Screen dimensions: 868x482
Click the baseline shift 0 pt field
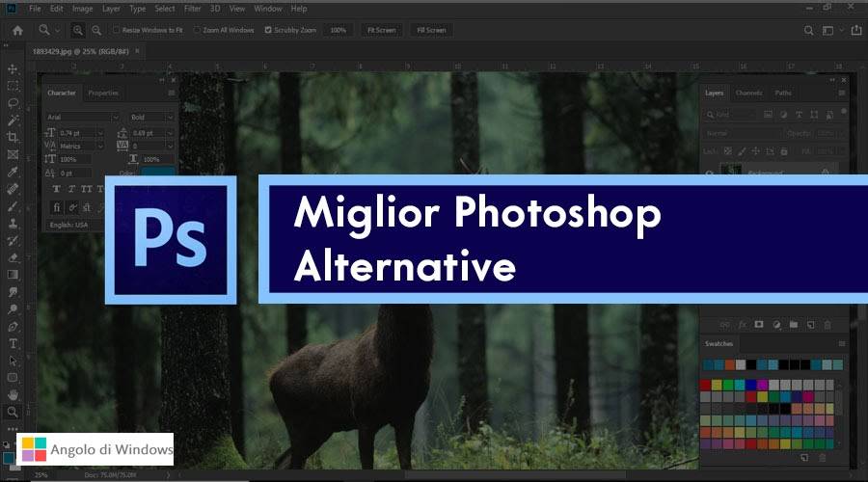click(75, 174)
